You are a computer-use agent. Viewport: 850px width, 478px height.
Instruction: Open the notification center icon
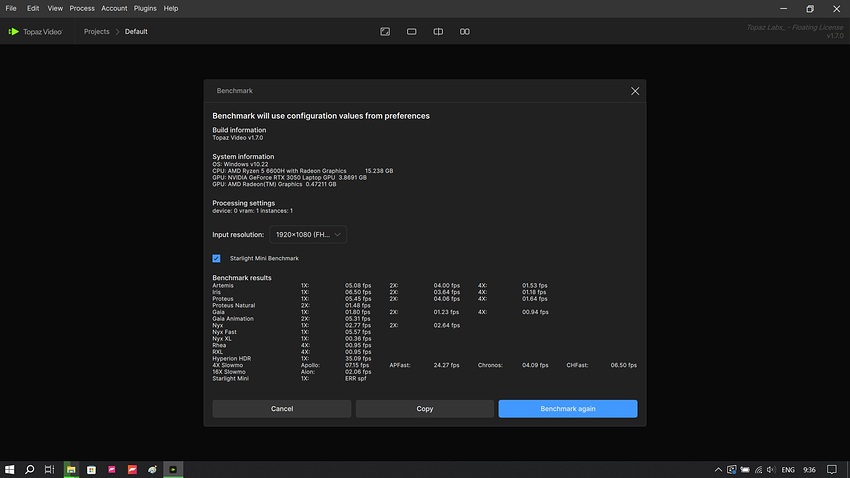click(x=832, y=469)
